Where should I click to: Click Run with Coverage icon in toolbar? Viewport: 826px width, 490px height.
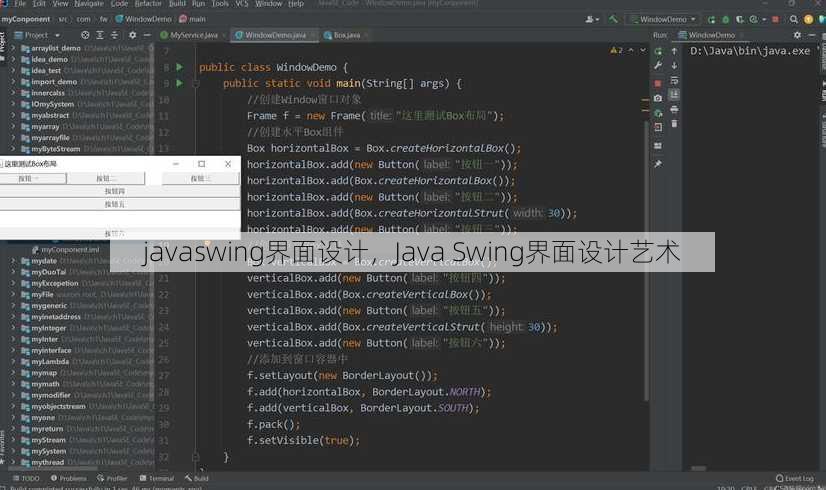[x=740, y=19]
